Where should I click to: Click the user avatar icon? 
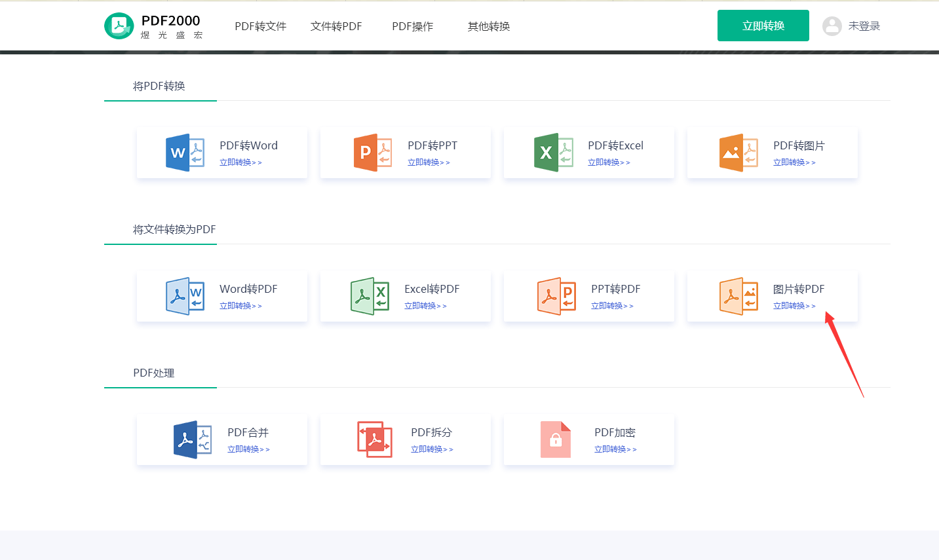[x=832, y=26]
